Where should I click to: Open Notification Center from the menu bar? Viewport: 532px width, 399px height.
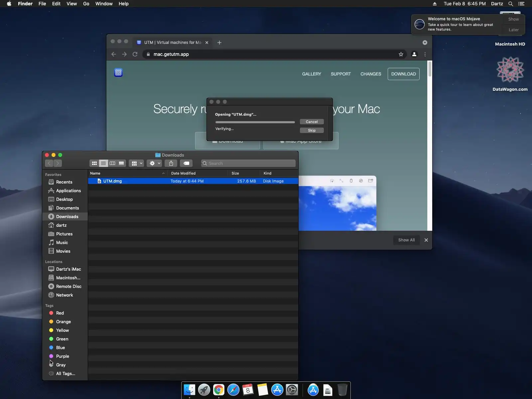pyautogui.click(x=521, y=4)
